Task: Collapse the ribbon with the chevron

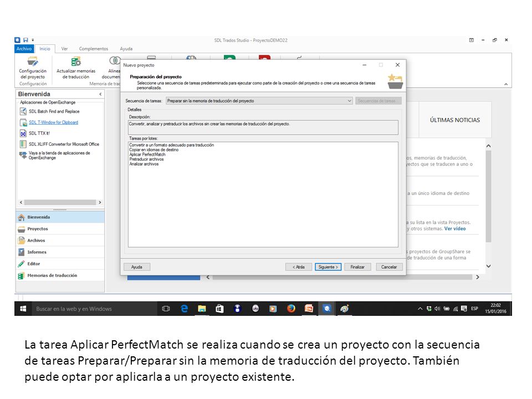Action: click(506, 84)
